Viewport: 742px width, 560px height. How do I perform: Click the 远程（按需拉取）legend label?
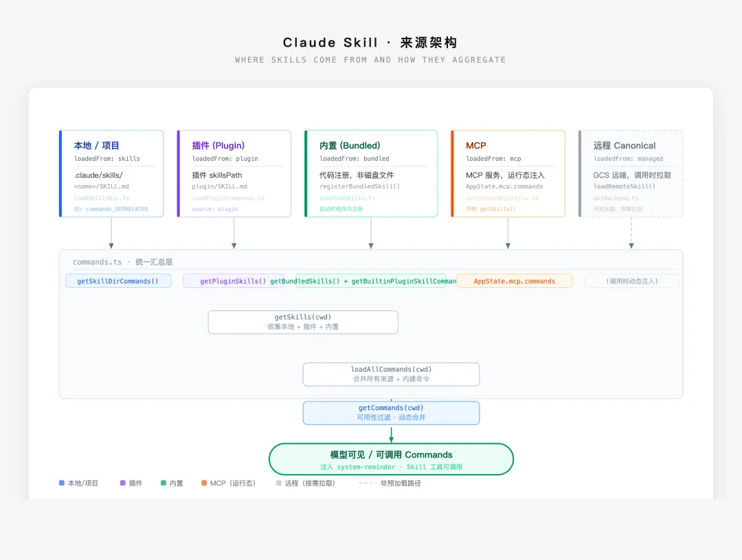coord(310,483)
